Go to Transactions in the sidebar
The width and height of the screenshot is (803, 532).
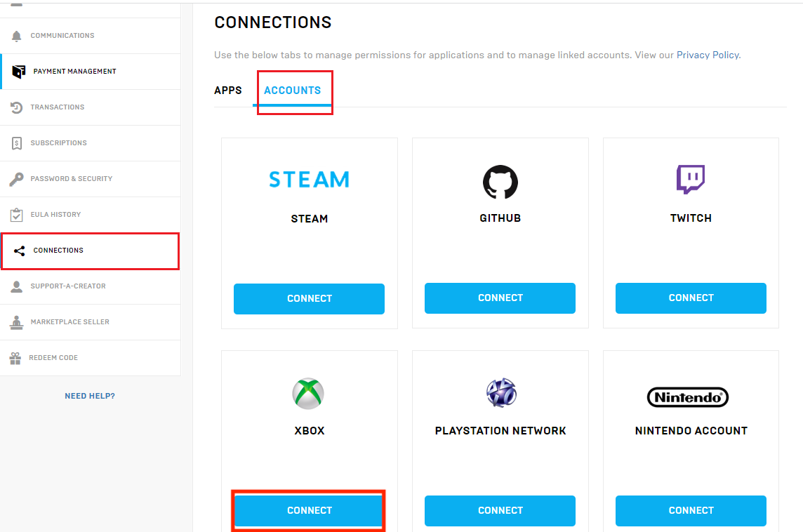point(90,107)
